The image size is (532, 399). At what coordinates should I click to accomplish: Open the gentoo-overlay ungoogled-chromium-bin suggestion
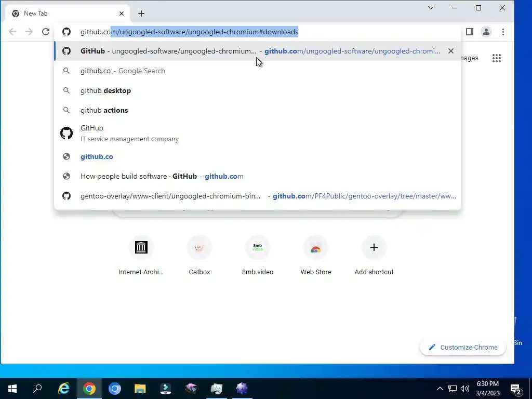coord(258,196)
